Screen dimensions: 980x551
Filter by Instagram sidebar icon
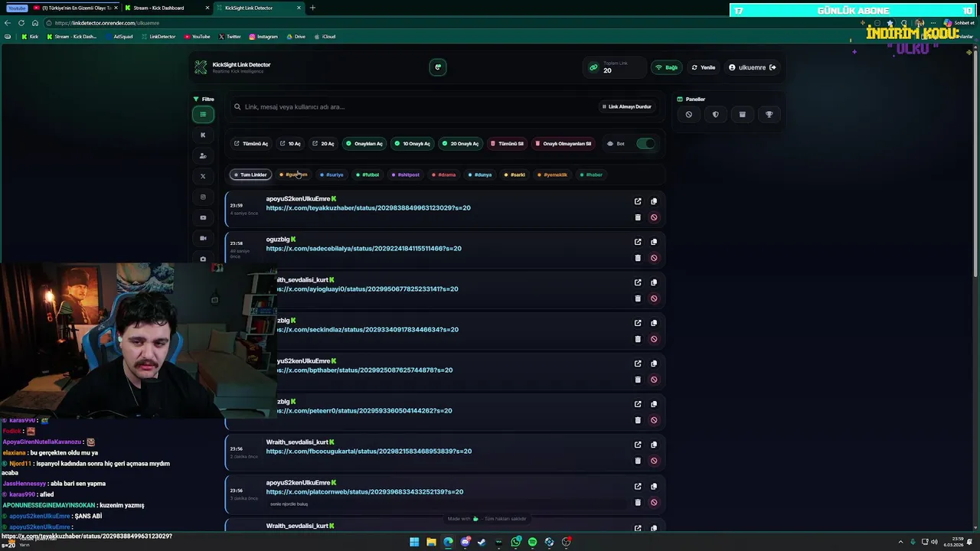pos(203,197)
